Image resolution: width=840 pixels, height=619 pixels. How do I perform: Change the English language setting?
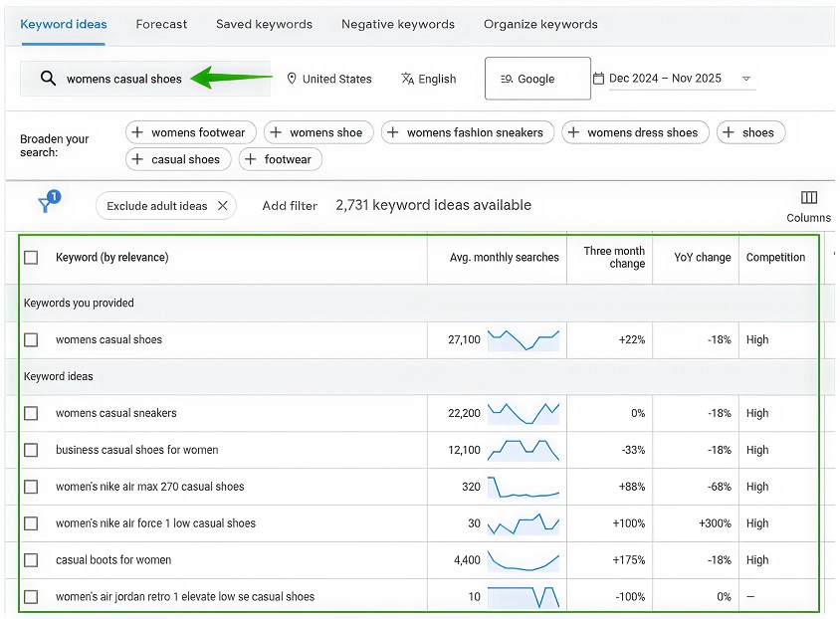429,79
